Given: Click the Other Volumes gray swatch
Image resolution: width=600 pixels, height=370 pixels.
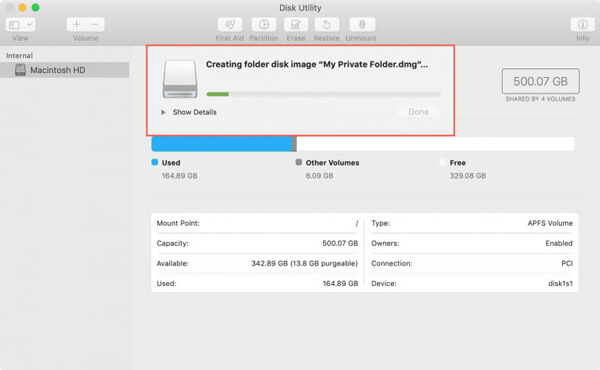Looking at the screenshot, I should point(298,162).
